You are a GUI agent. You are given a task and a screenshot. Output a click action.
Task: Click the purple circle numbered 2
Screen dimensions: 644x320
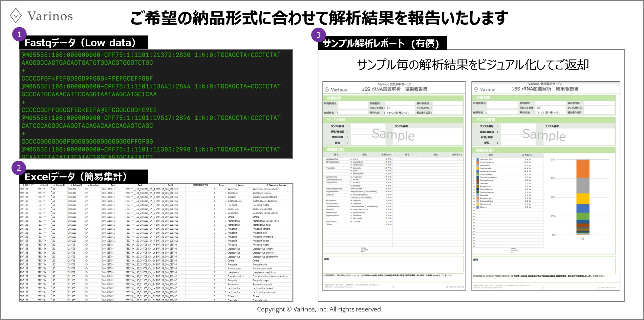click(19, 168)
